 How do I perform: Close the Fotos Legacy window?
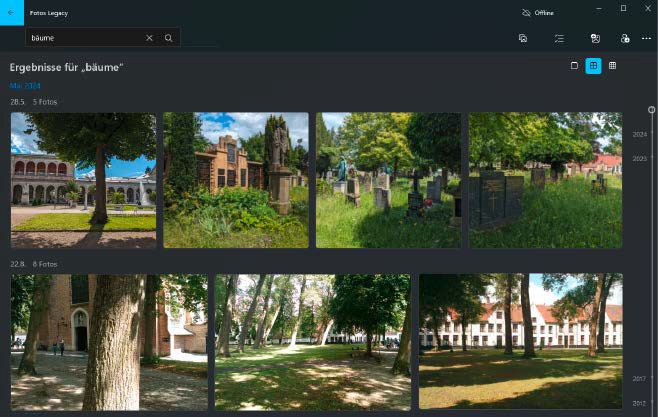click(x=648, y=8)
